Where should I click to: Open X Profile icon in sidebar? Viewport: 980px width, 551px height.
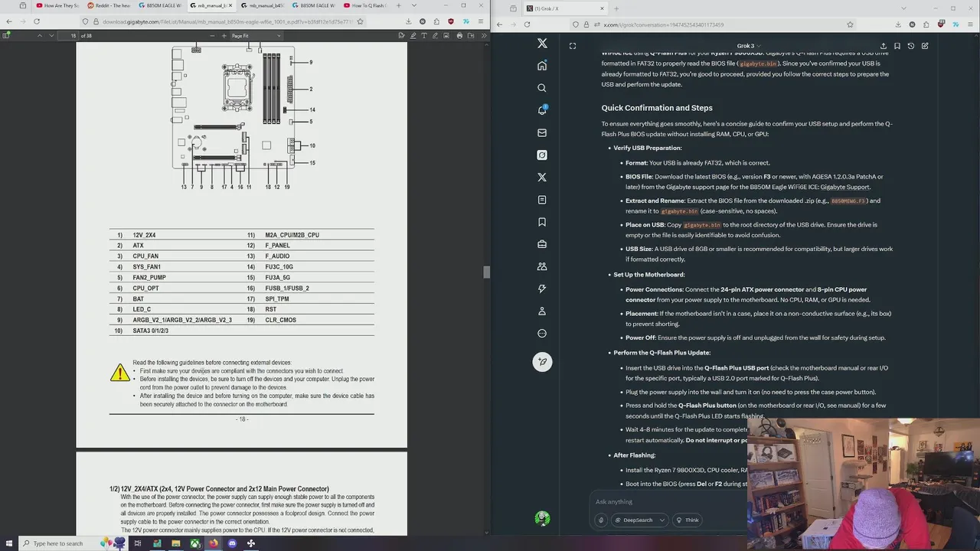542,311
